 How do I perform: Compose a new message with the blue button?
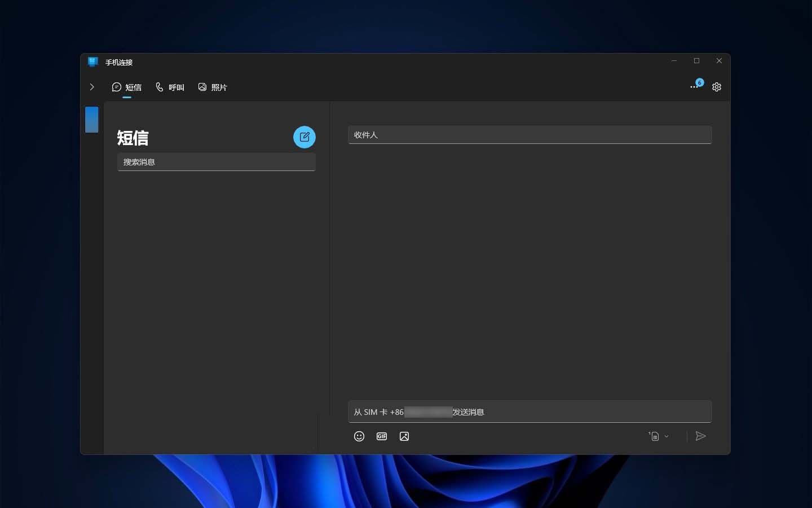[x=304, y=137]
